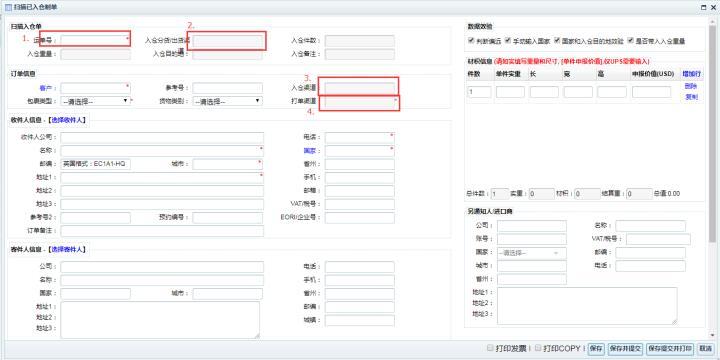This screenshot has height=360, width=720.
Task: Open the 货物类别 goods category dropdown
Action: (228, 101)
